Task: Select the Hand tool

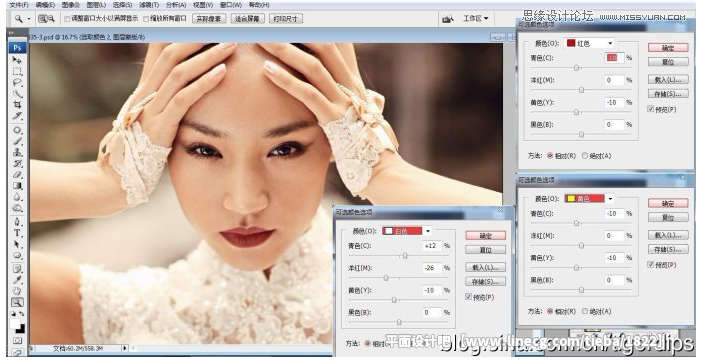Action: [17, 291]
